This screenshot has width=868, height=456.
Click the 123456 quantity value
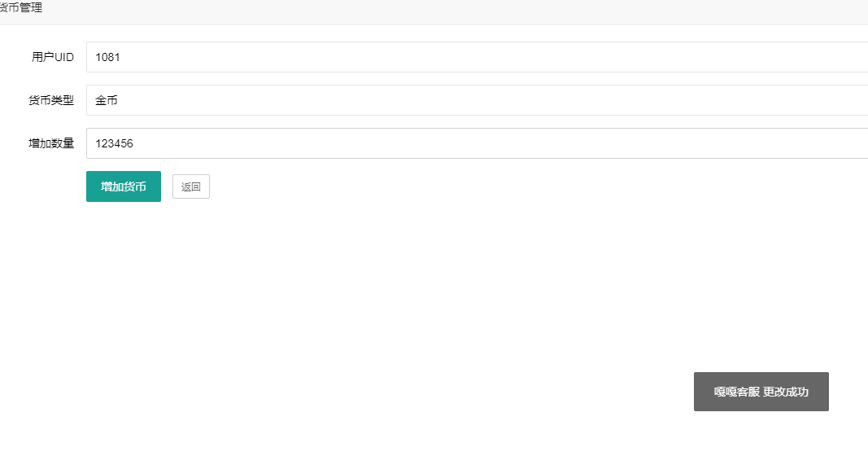(114, 143)
